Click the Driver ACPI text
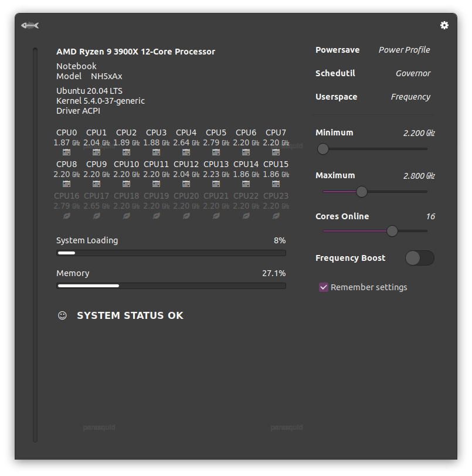This screenshot has width=472, height=476. [78, 111]
